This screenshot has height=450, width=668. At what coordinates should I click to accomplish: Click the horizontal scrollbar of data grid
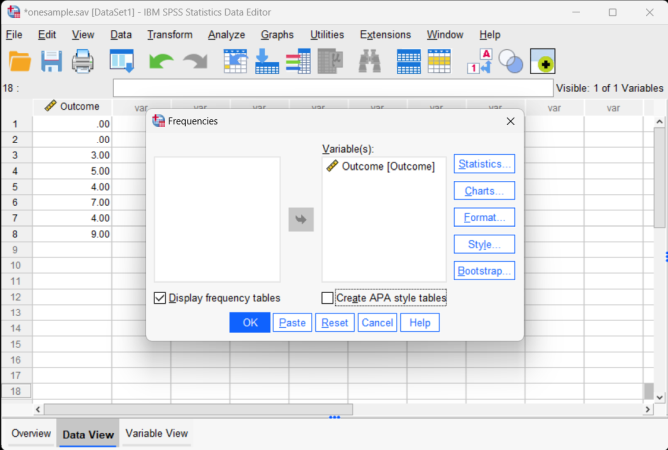coord(199,410)
